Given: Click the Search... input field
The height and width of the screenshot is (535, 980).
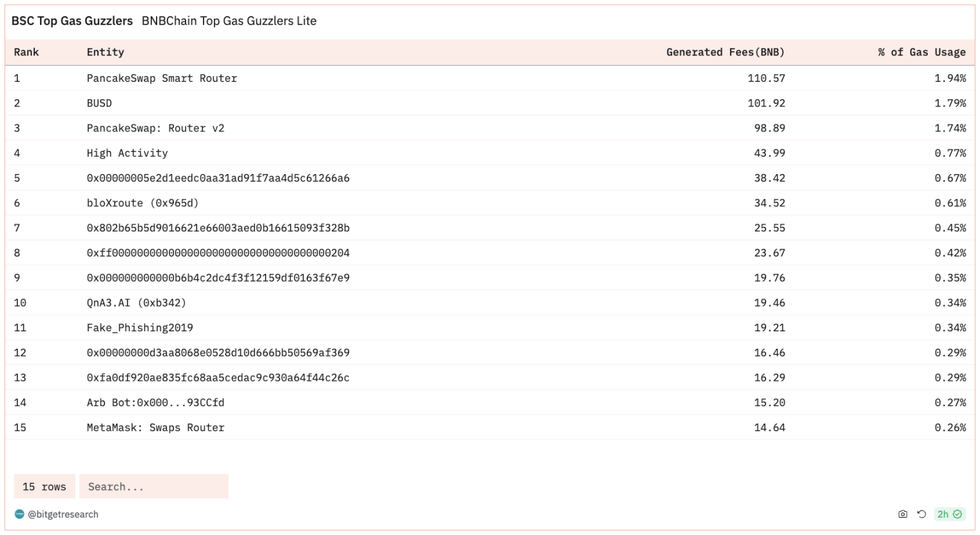Looking at the screenshot, I should click(x=154, y=487).
